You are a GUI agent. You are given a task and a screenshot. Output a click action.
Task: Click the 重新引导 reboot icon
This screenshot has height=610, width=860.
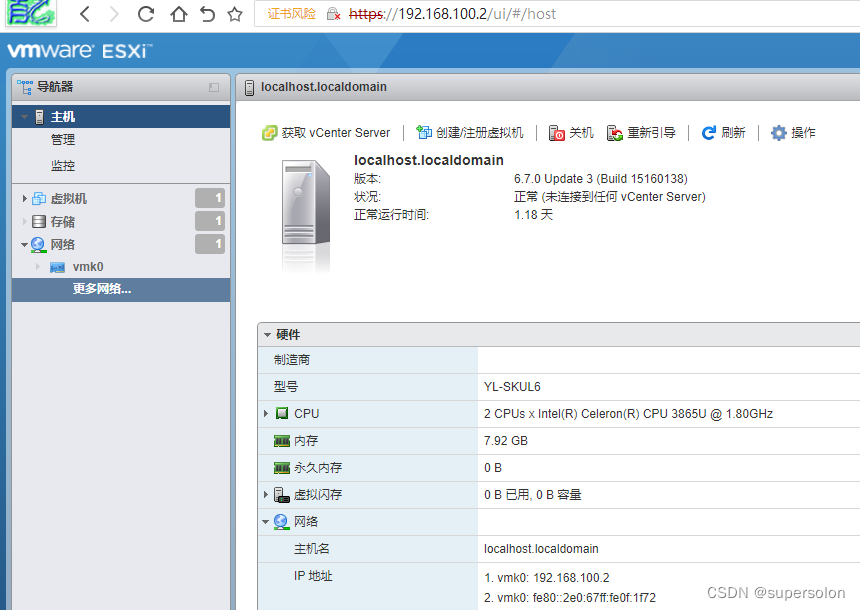613,131
